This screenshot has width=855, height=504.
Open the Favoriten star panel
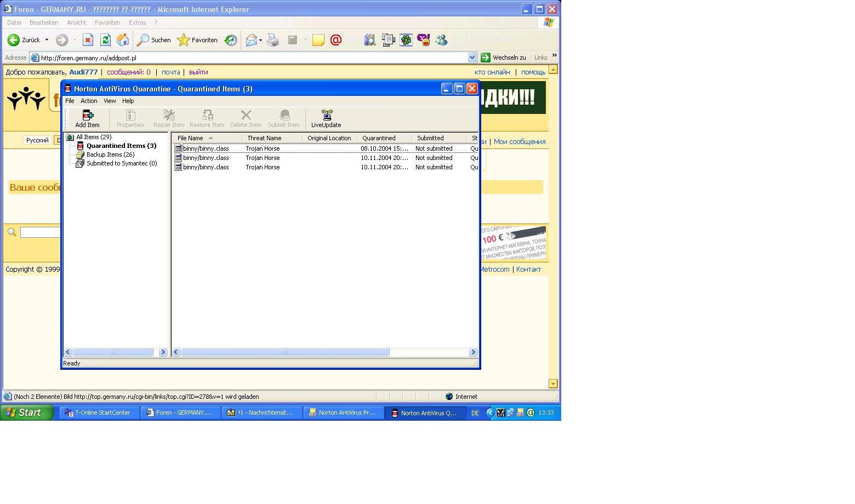(198, 40)
